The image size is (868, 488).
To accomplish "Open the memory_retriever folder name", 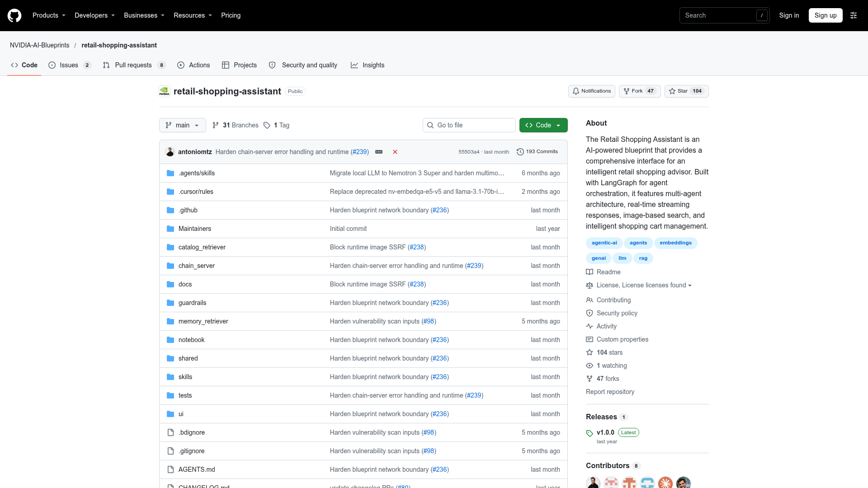I will [x=203, y=321].
